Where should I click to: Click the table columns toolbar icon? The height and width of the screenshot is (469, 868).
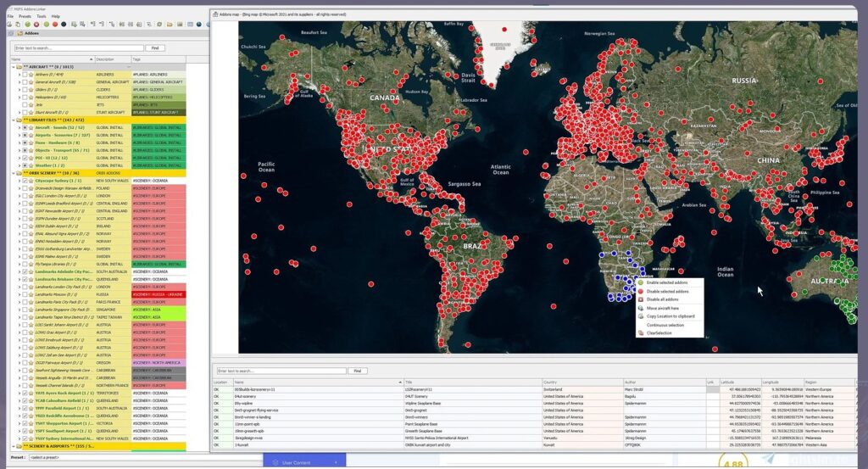(x=191, y=25)
